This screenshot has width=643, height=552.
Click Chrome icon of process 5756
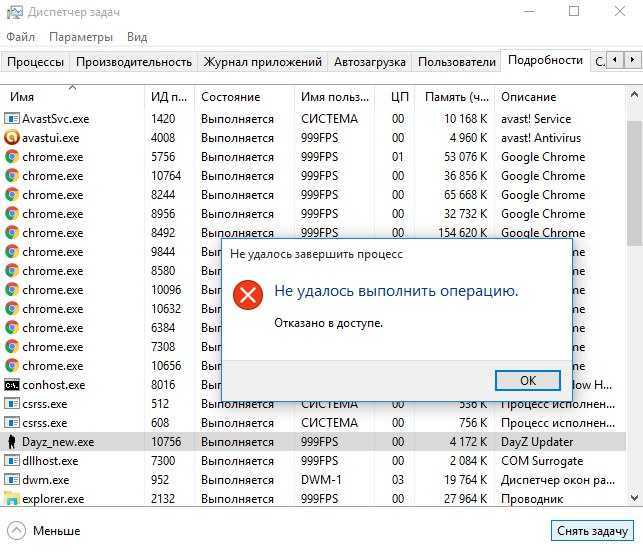(11, 157)
